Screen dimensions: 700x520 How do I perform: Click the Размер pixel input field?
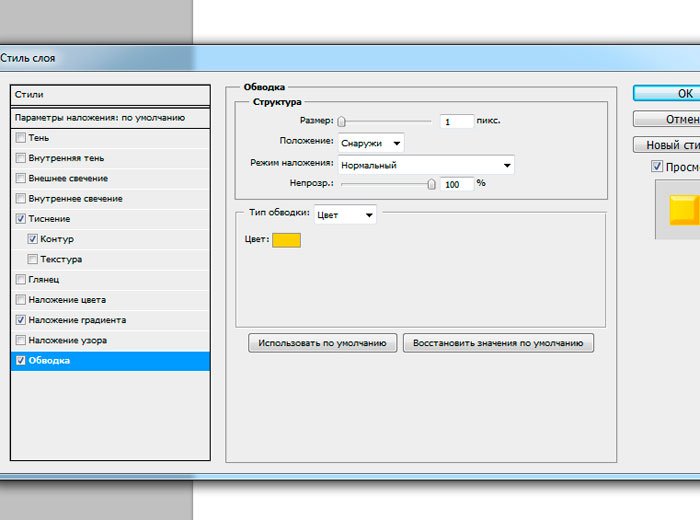455,121
